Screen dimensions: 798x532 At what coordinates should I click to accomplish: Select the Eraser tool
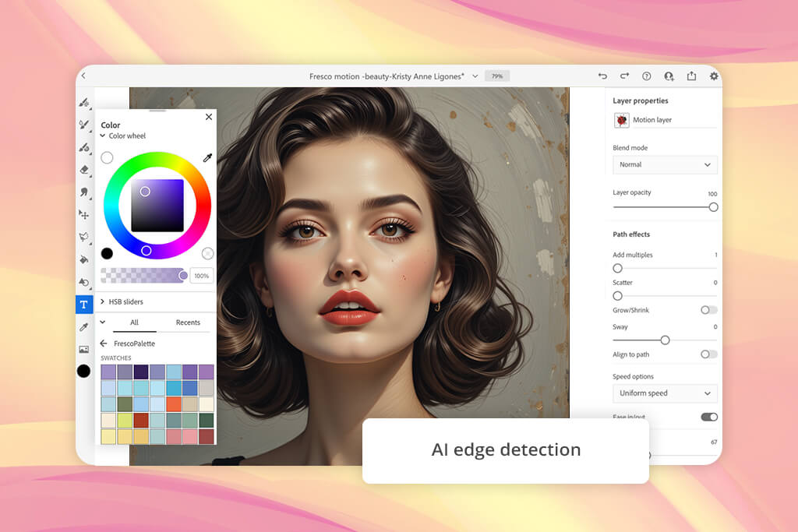tap(84, 170)
